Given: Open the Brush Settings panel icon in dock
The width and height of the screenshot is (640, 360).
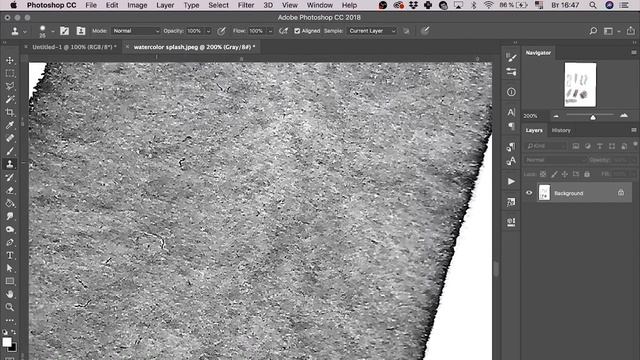Looking at the screenshot, I should point(511,58).
